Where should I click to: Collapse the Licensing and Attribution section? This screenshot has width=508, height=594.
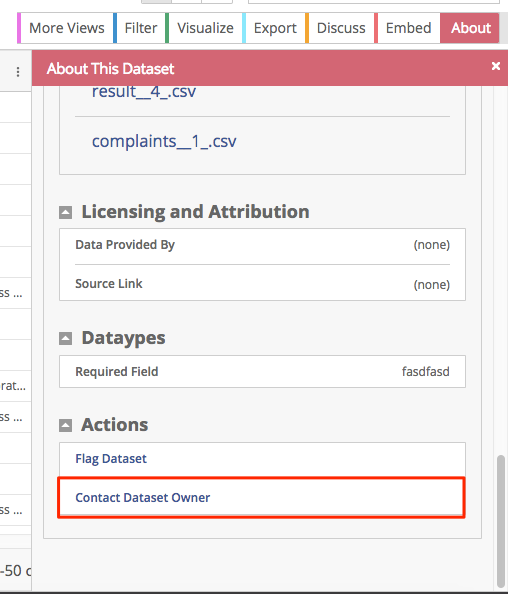point(65,213)
